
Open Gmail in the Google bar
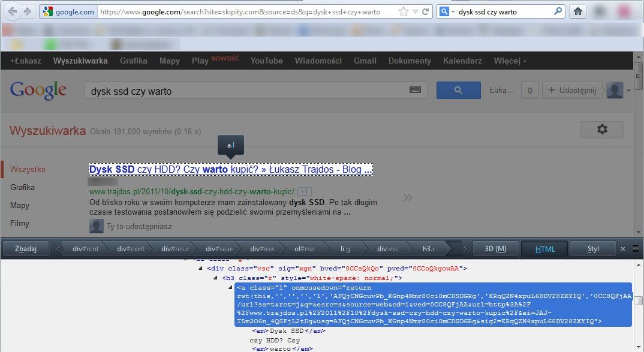click(x=365, y=61)
